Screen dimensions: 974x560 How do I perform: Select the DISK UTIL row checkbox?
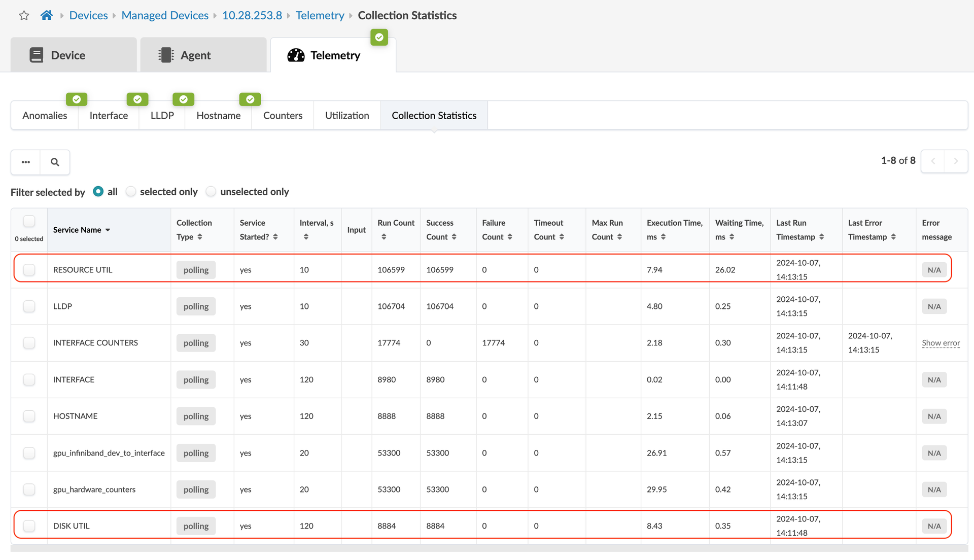coord(29,526)
